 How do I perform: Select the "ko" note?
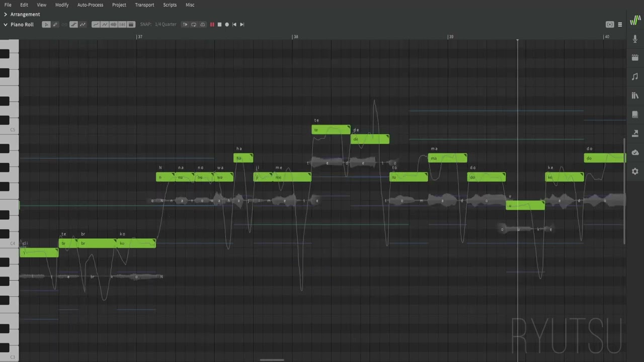(x=136, y=243)
